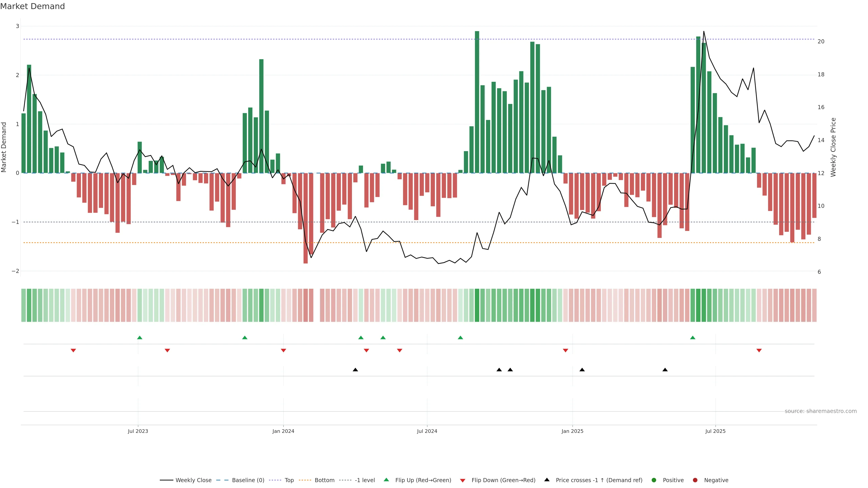The height and width of the screenshot is (488, 868).
Task: Hide the Top level legend item
Action: click(289, 480)
